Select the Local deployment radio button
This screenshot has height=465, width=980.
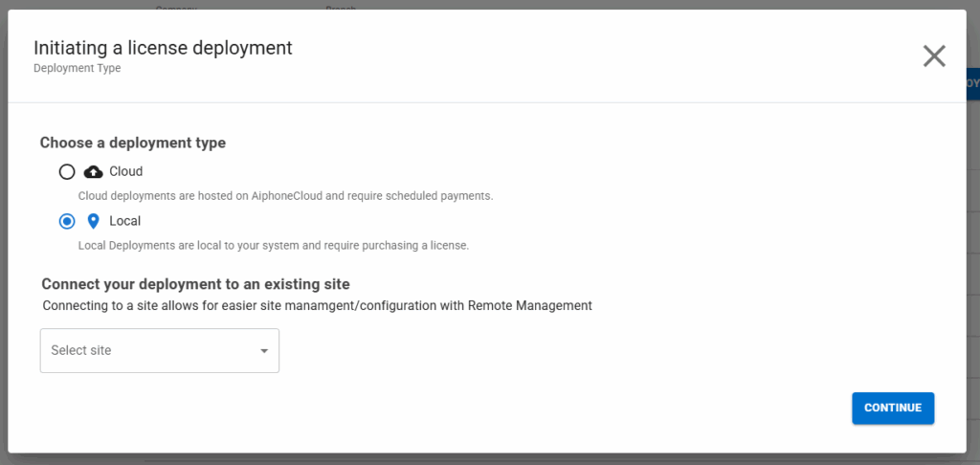coord(67,221)
